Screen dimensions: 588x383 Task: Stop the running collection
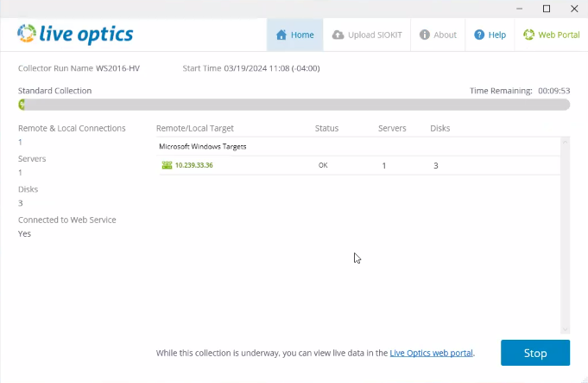pyautogui.click(x=535, y=353)
